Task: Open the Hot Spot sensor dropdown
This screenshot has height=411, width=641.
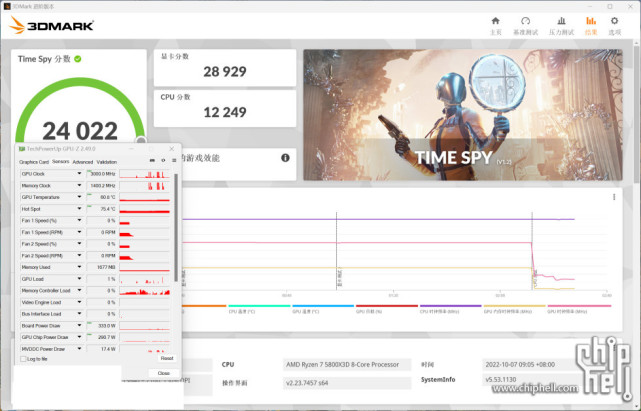Action: pos(79,209)
